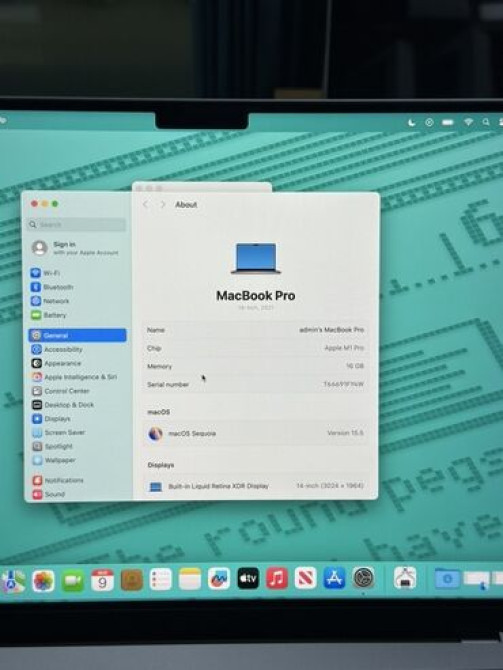Open Appearance settings
The height and width of the screenshot is (670, 503).
tap(56, 363)
